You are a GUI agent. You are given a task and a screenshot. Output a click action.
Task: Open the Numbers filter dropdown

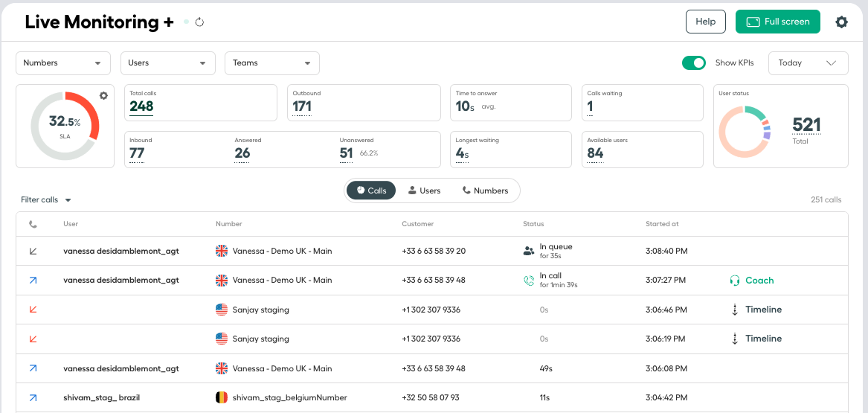63,63
